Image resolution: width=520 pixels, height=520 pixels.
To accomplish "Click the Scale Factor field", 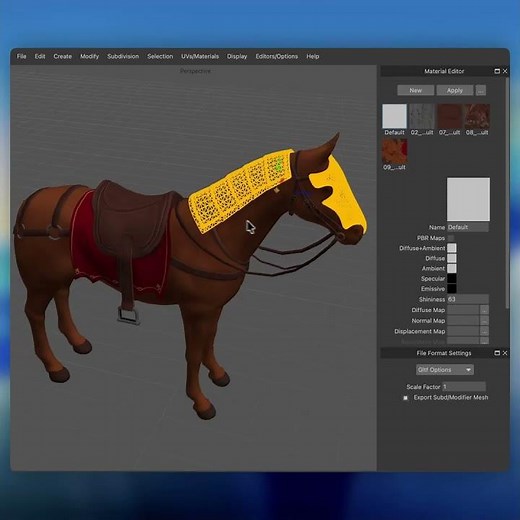I will click(464, 387).
